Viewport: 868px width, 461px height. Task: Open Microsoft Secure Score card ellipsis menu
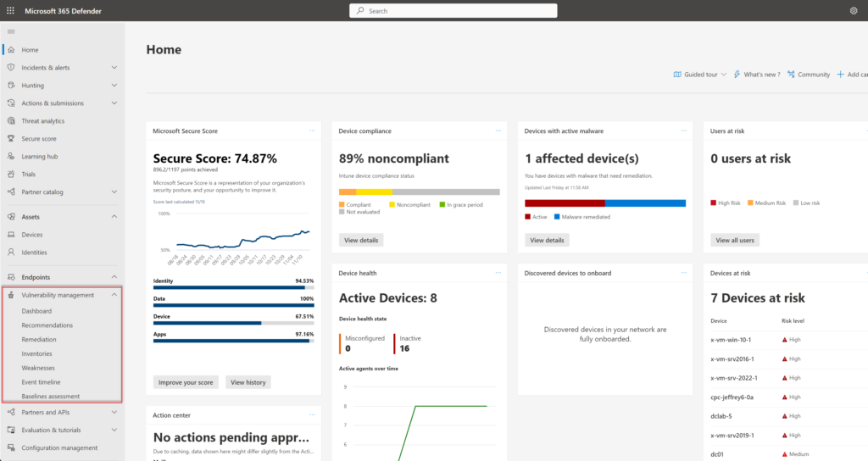(x=312, y=131)
